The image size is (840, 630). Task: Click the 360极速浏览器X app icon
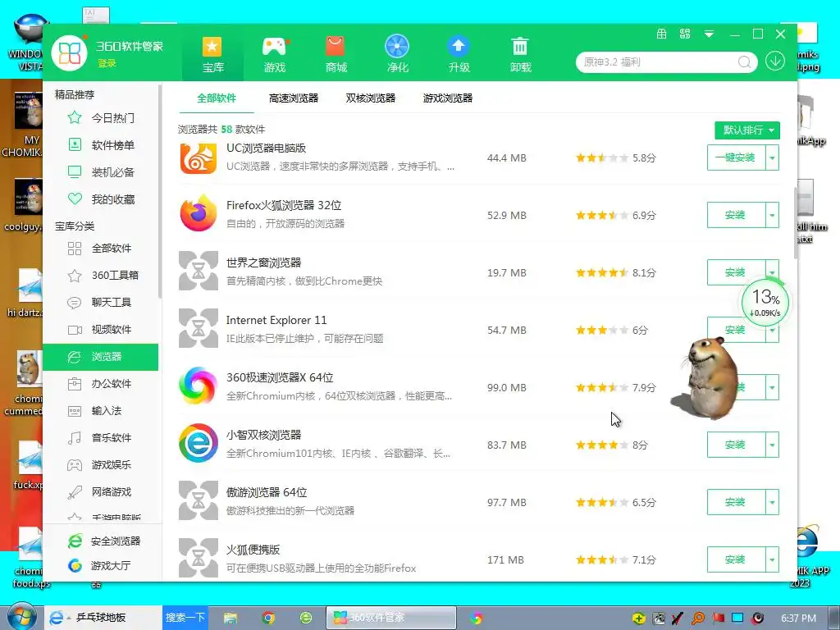point(199,386)
